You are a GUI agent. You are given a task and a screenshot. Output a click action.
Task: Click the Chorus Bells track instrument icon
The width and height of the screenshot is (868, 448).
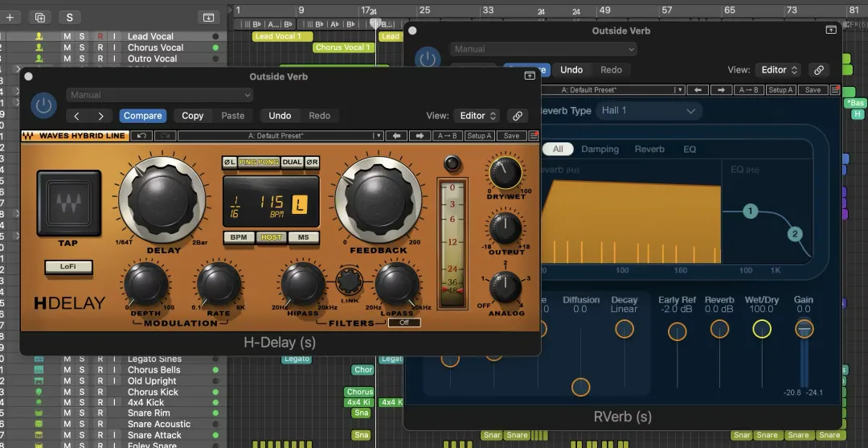(39, 369)
